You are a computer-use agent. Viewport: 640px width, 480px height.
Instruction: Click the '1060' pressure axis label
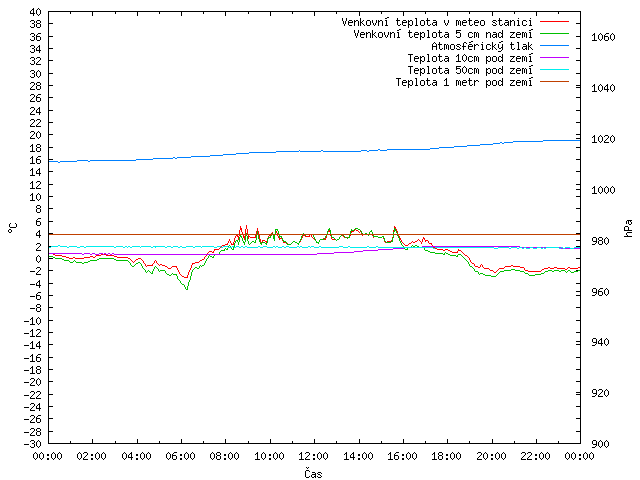tap(603, 38)
